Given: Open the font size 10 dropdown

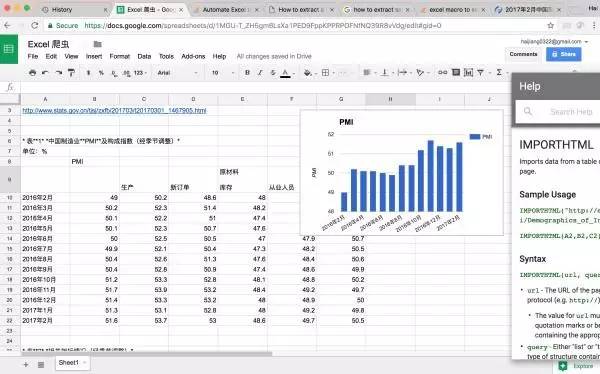Looking at the screenshot, I should click(x=223, y=73).
